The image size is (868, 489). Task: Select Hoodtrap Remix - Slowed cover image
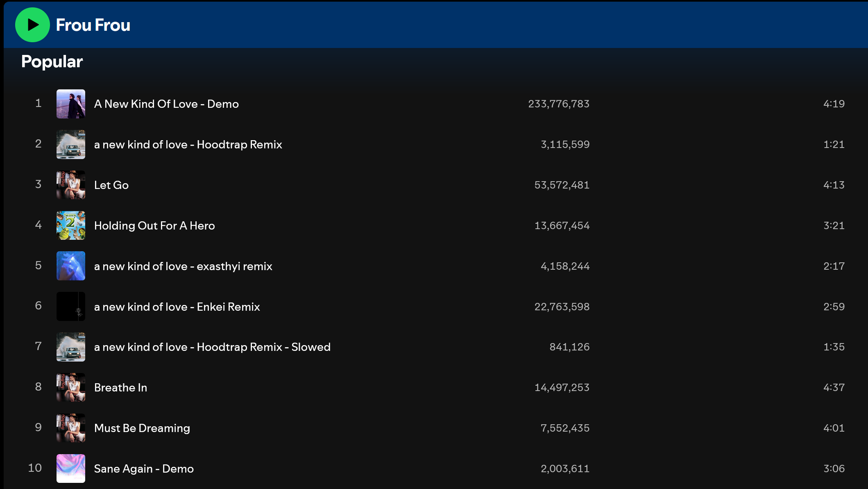click(71, 347)
